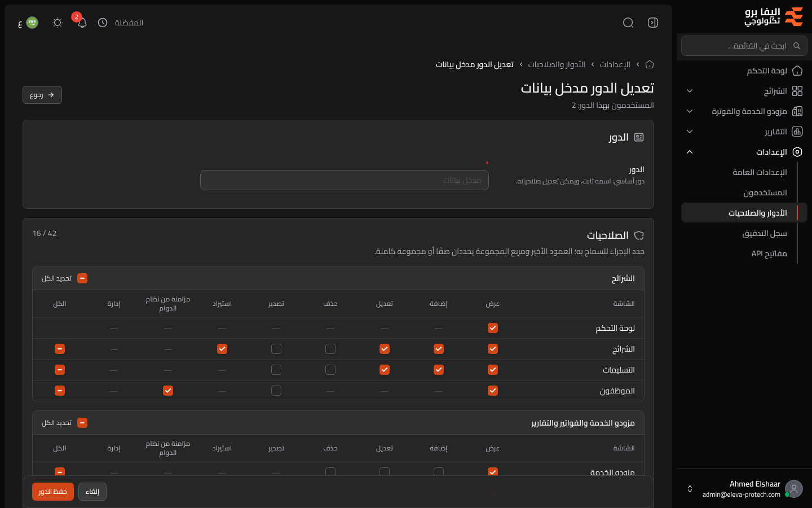The height and width of the screenshot is (508, 812).
Task: Click the building icon beside مزودو الخدمة والفوترة
Action: coord(797,111)
